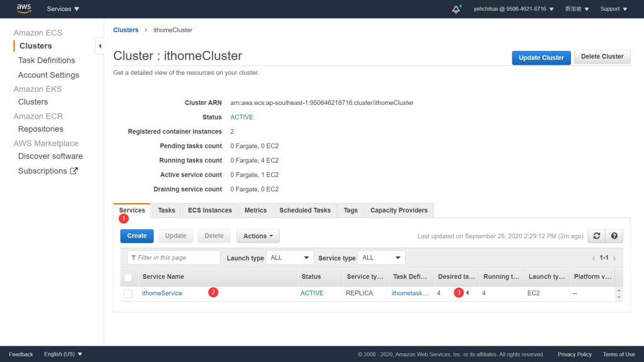Viewport: 644px width, 362px height.
Task: Click the Platform v... column header
Action: (x=592, y=277)
